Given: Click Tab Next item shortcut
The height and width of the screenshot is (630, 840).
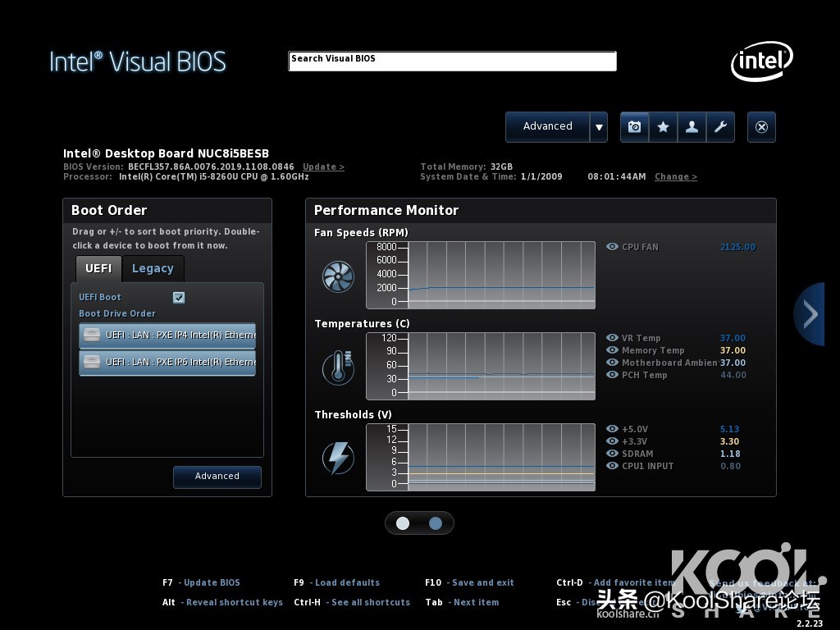Looking at the screenshot, I should click(x=462, y=602).
